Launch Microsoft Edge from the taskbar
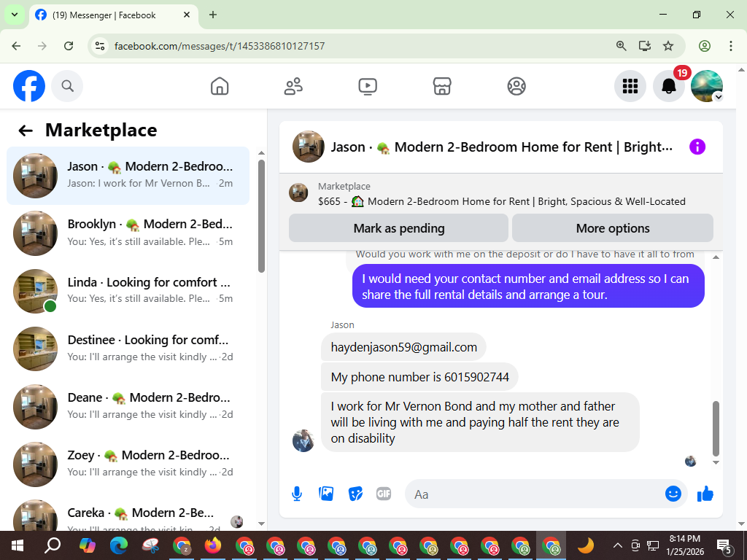Viewport: 747px width, 560px height. click(x=119, y=545)
